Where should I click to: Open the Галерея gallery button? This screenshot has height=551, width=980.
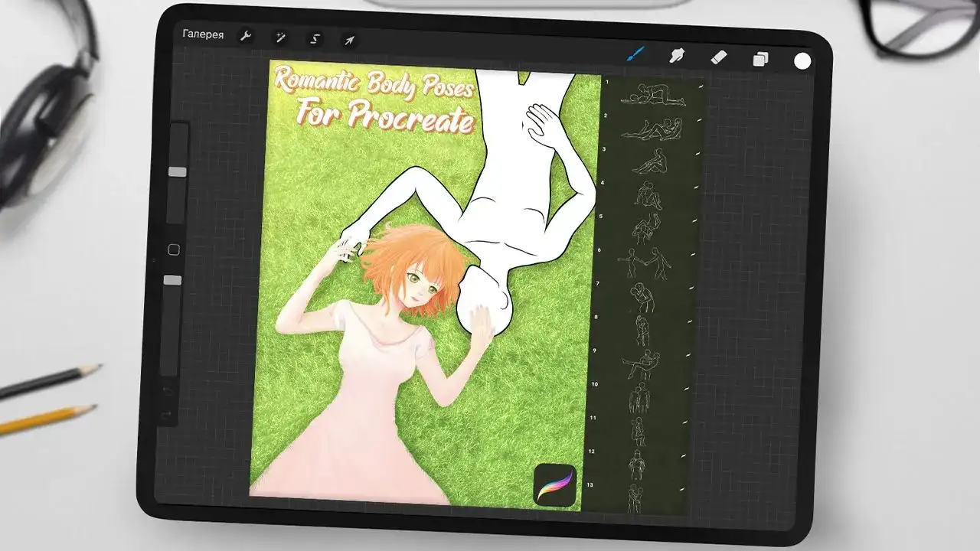203,35
